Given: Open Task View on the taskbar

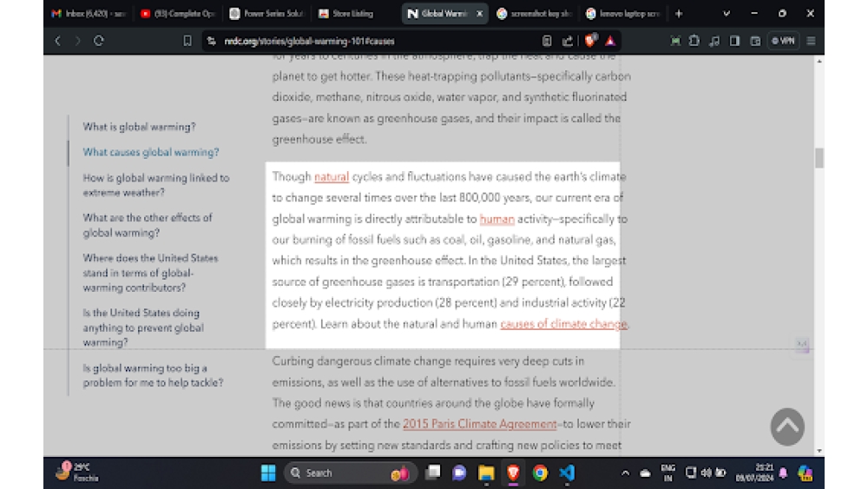Looking at the screenshot, I should point(433,472).
